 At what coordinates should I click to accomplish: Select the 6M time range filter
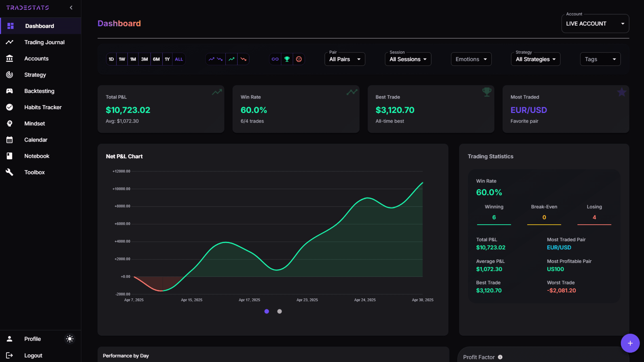156,59
